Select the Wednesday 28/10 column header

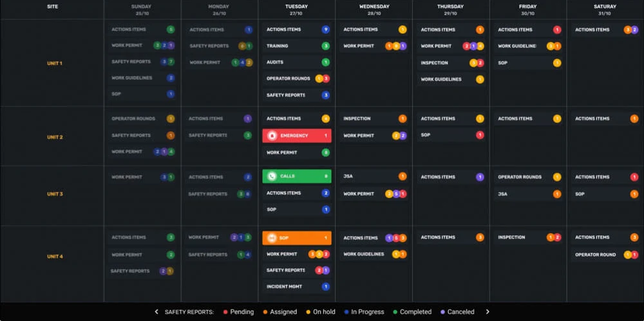click(x=374, y=10)
